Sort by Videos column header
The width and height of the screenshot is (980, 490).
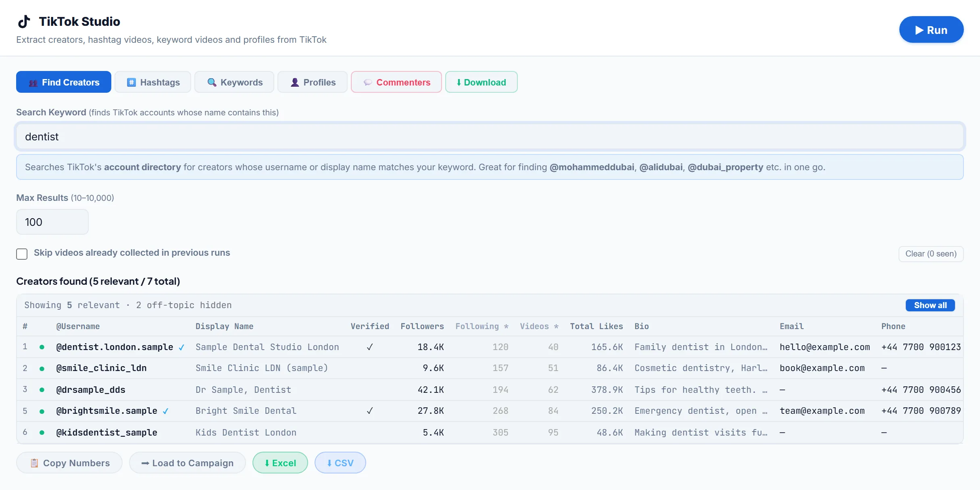[539, 326]
